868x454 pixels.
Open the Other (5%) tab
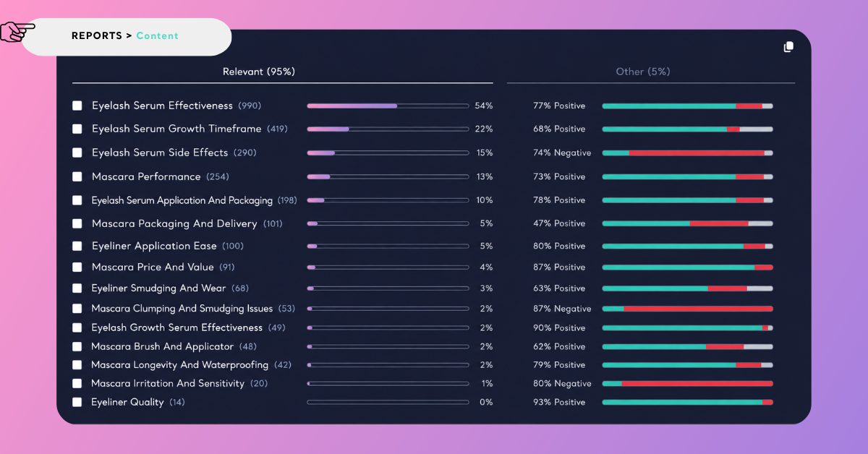pos(643,72)
